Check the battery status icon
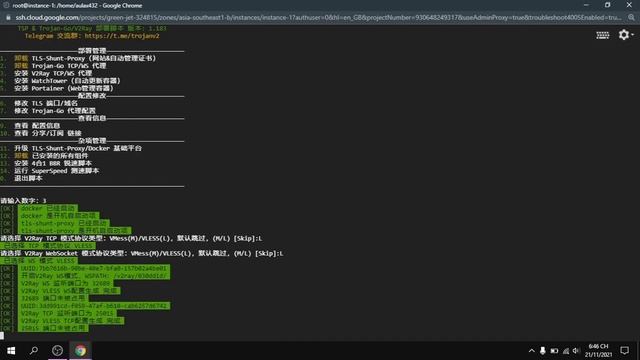 (x=554, y=351)
